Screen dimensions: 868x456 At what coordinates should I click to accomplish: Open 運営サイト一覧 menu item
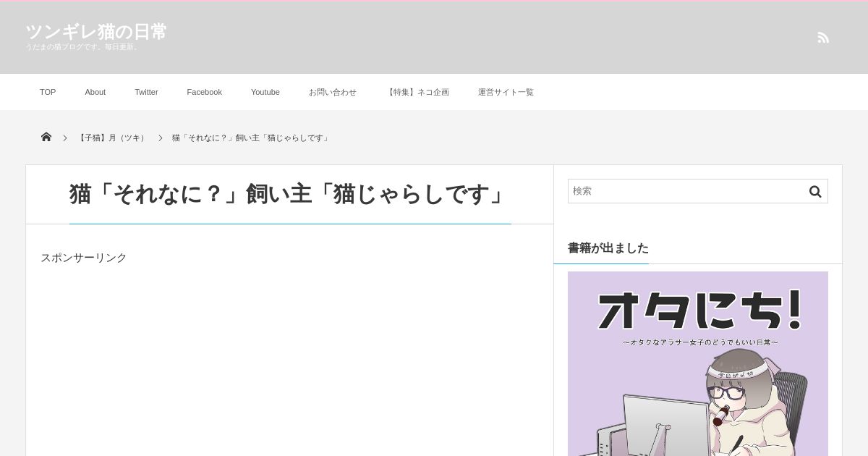506,92
